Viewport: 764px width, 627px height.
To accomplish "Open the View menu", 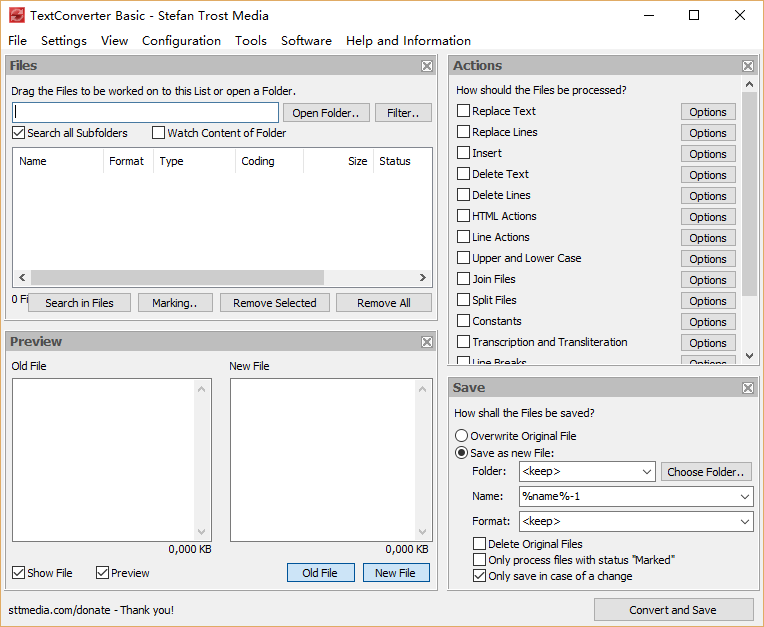I will tap(115, 40).
